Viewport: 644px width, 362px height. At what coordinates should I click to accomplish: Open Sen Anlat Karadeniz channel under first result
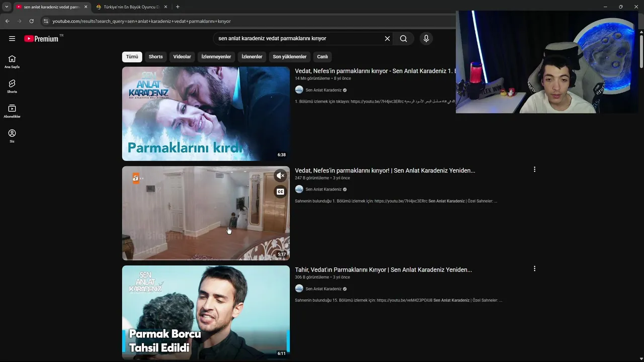(324, 90)
